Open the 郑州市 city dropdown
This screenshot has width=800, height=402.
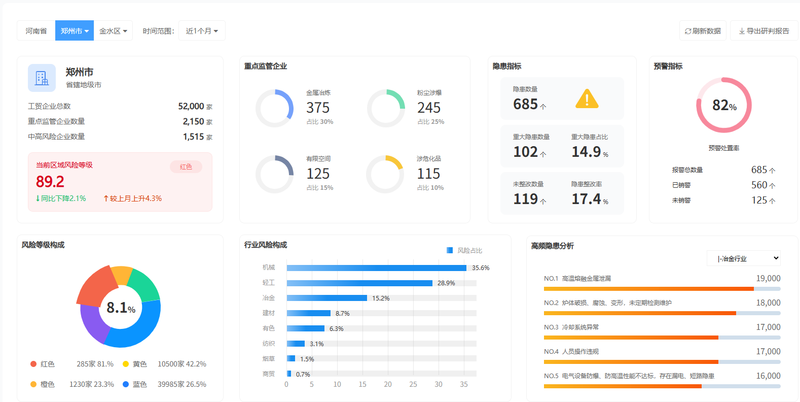point(74,31)
